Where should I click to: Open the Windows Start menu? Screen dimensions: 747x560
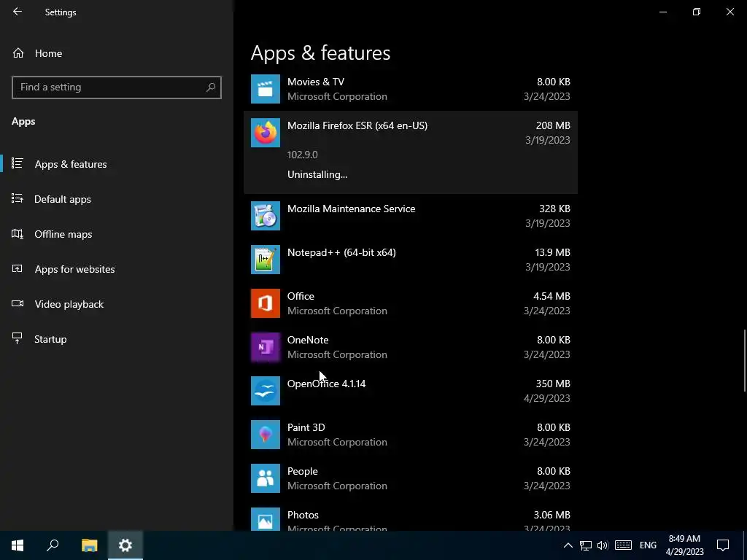[x=18, y=545]
